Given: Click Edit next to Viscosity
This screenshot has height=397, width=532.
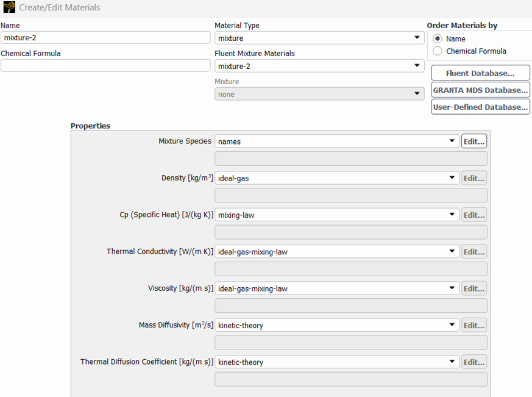Looking at the screenshot, I should [474, 288].
